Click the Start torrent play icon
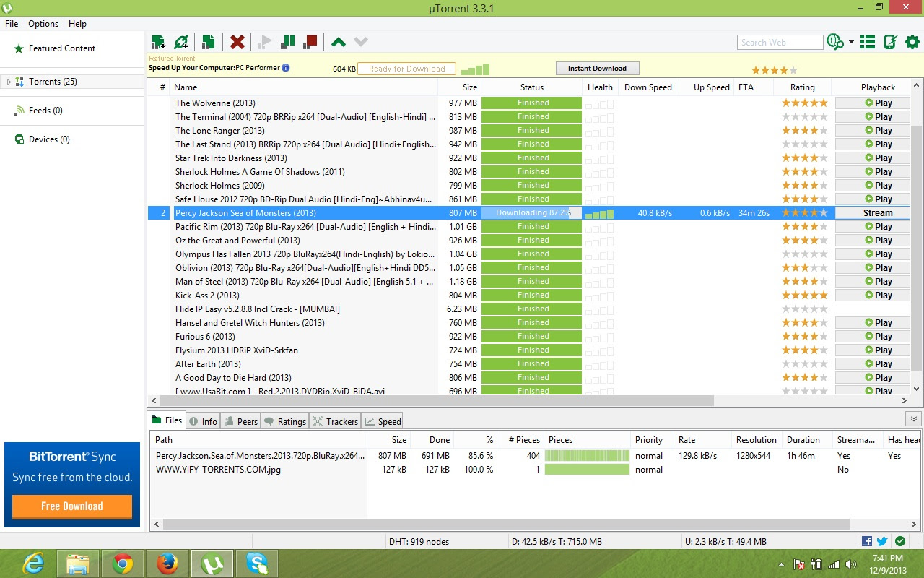The width and height of the screenshot is (924, 578). click(265, 42)
